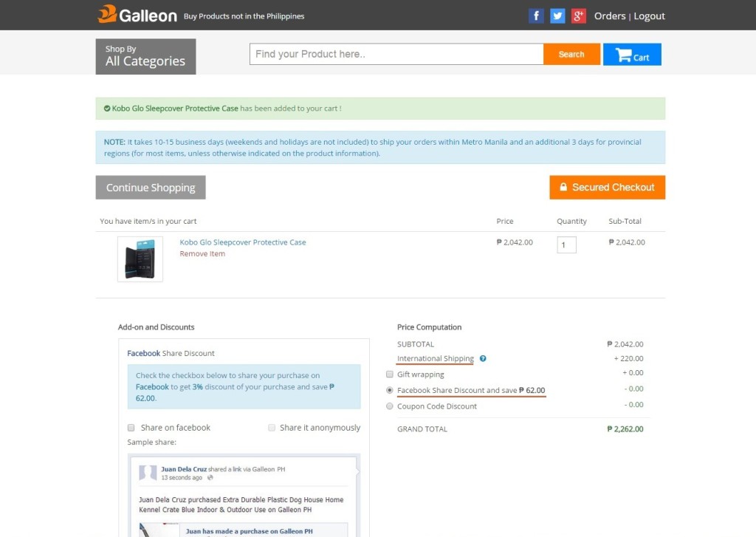Click the Facebook Share Discount panel heading
Screen dimensions: 756x537
point(171,353)
